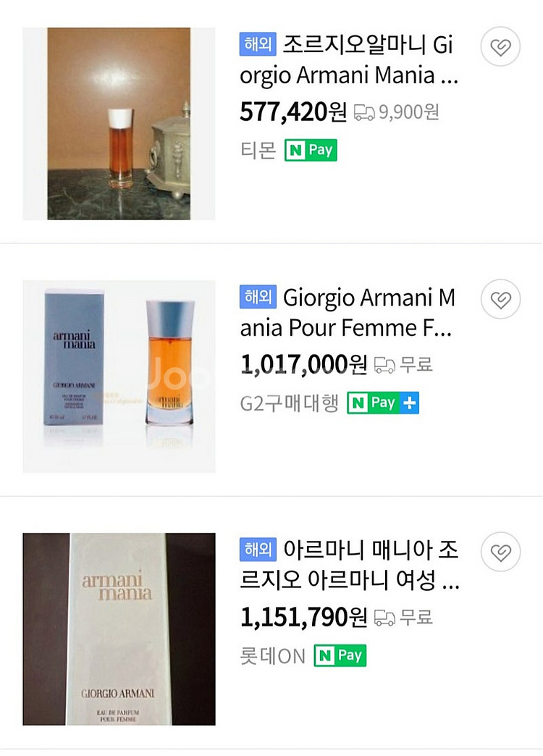Click the N Pay badge beside 롯데ON

coord(340,655)
